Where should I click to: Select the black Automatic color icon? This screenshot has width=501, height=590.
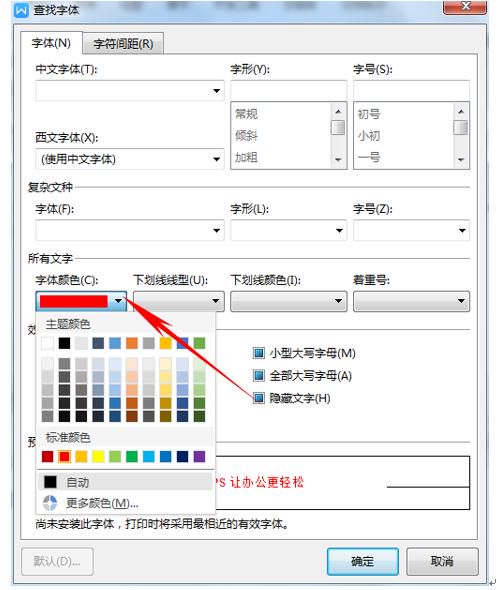pyautogui.click(x=50, y=482)
